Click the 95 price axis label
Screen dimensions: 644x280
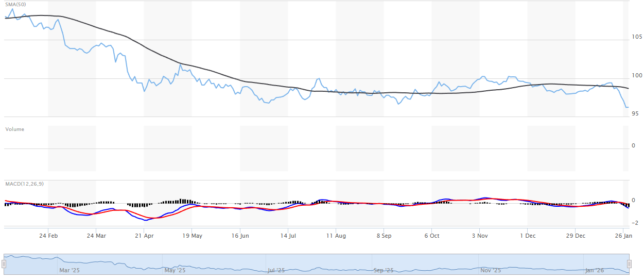[635, 113]
